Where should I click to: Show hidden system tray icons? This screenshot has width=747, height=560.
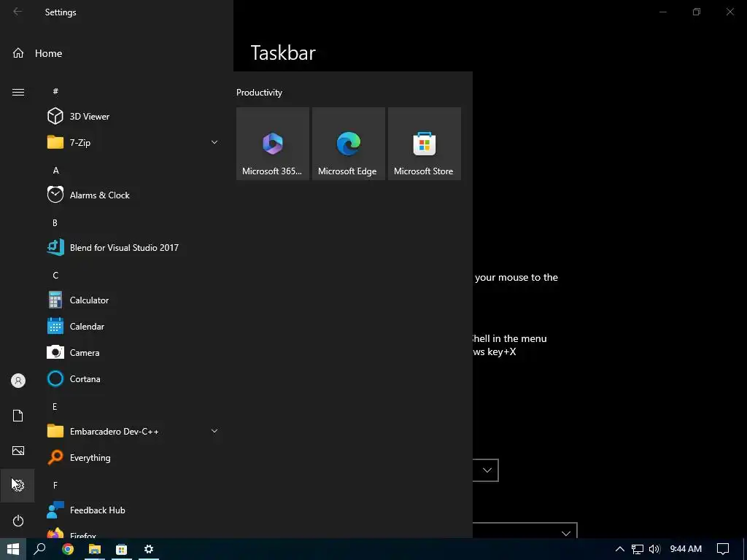pyautogui.click(x=620, y=549)
